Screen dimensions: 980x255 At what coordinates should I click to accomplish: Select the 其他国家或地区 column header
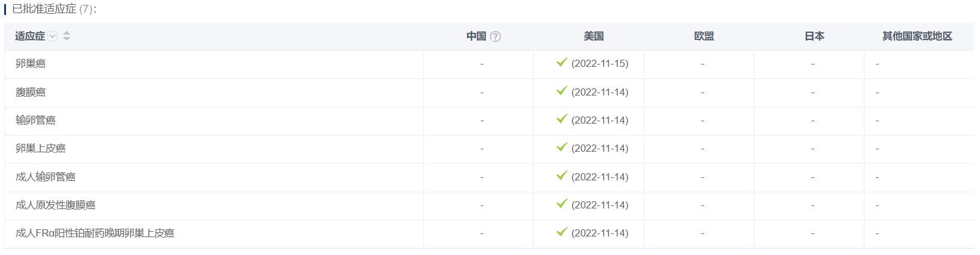point(917,36)
